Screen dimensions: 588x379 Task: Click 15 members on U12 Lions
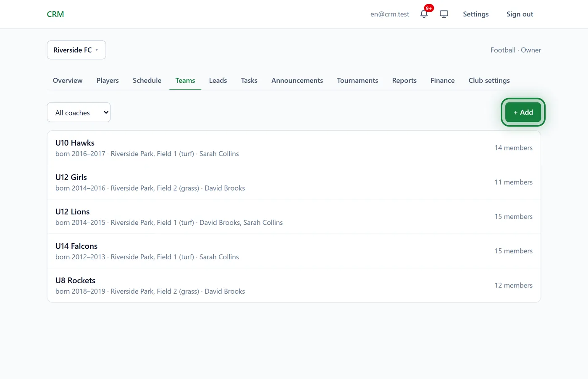coord(513,217)
